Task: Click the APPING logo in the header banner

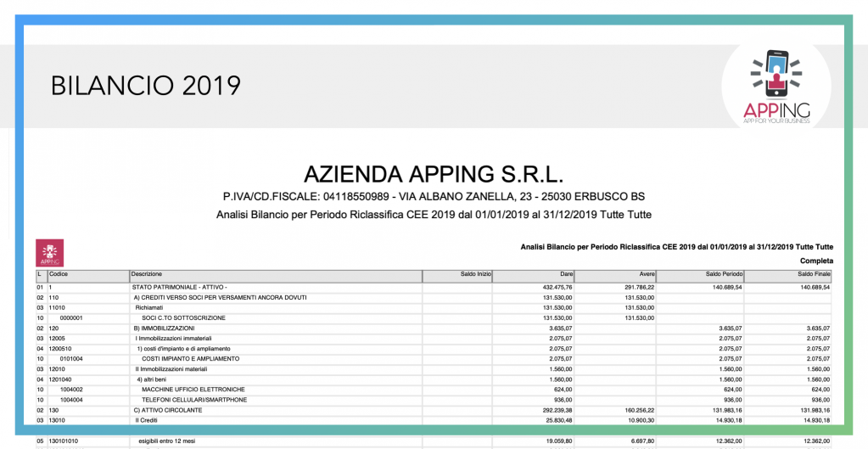Action: [776, 87]
